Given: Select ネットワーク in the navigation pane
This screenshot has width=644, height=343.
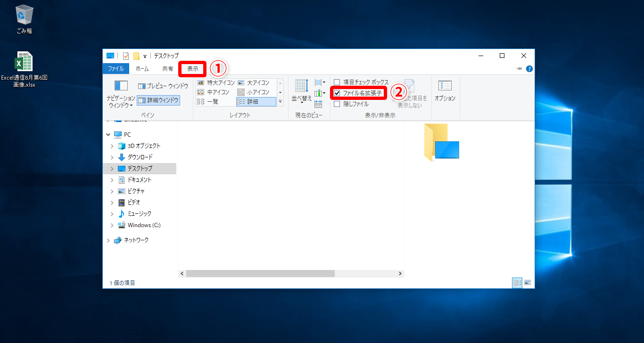Looking at the screenshot, I should point(131,240).
